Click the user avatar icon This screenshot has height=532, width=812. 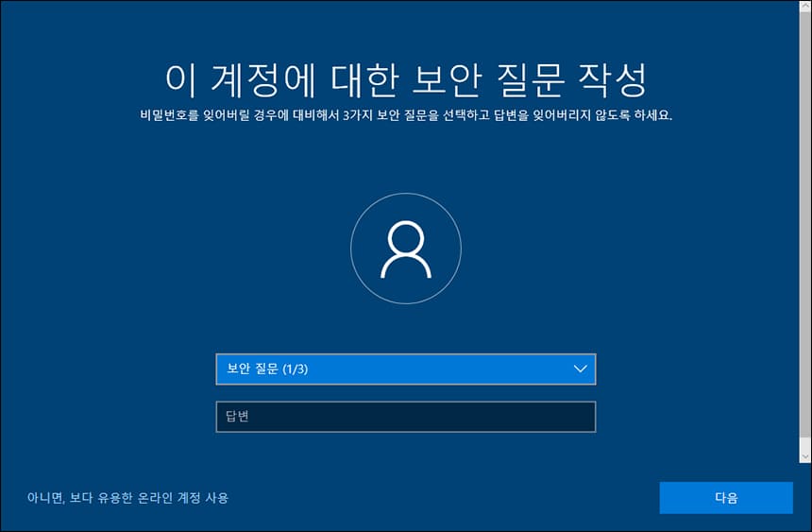[406, 249]
